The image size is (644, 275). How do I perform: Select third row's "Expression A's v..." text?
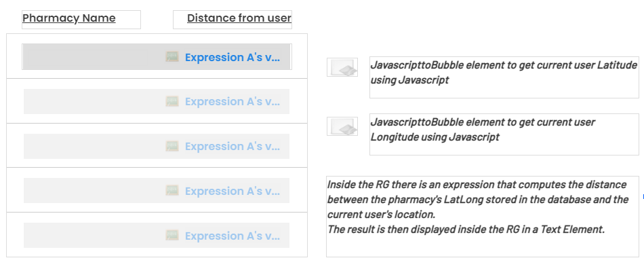pos(232,147)
